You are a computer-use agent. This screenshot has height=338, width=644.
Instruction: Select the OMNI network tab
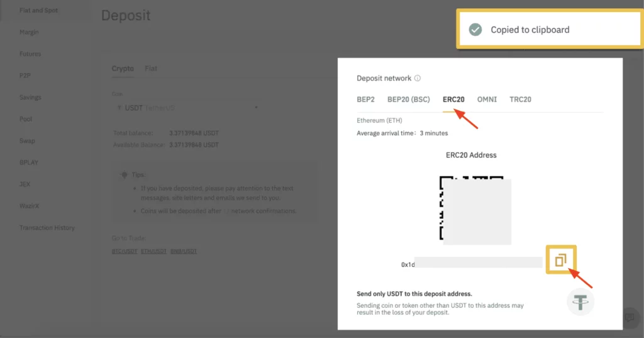(x=487, y=99)
